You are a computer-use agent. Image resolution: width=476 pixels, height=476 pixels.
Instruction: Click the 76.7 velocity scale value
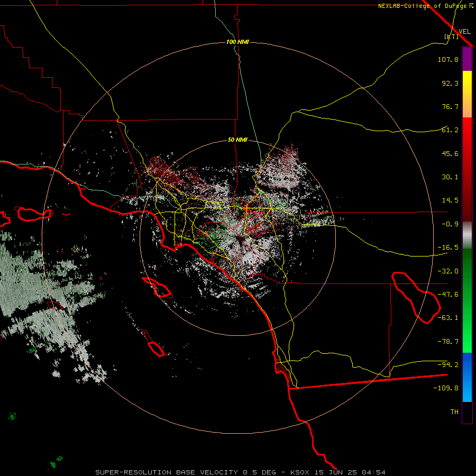point(450,106)
